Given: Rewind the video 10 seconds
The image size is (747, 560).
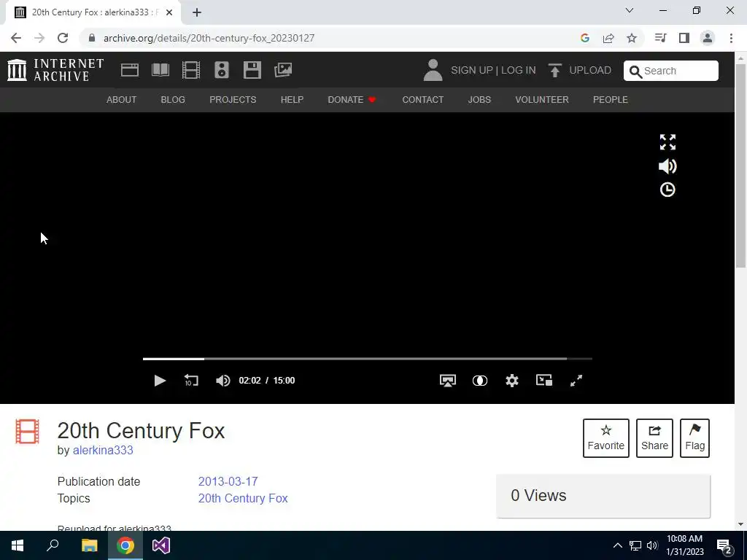Looking at the screenshot, I should click(191, 381).
